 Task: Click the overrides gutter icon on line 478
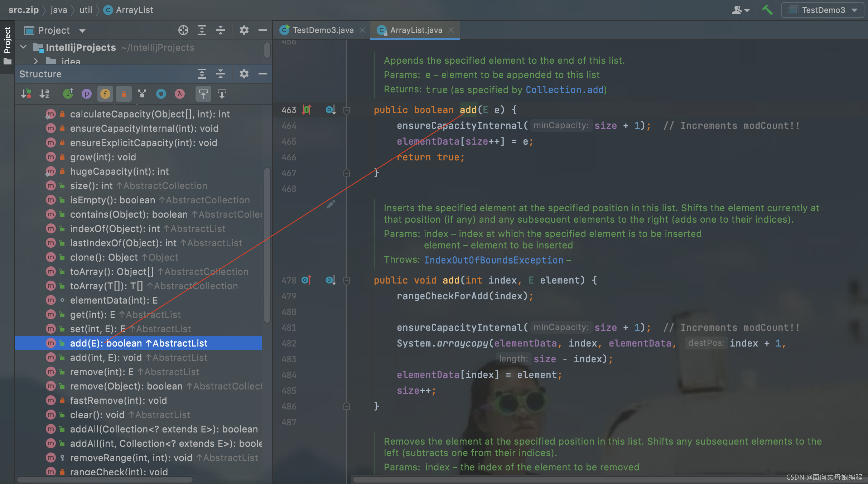[307, 280]
